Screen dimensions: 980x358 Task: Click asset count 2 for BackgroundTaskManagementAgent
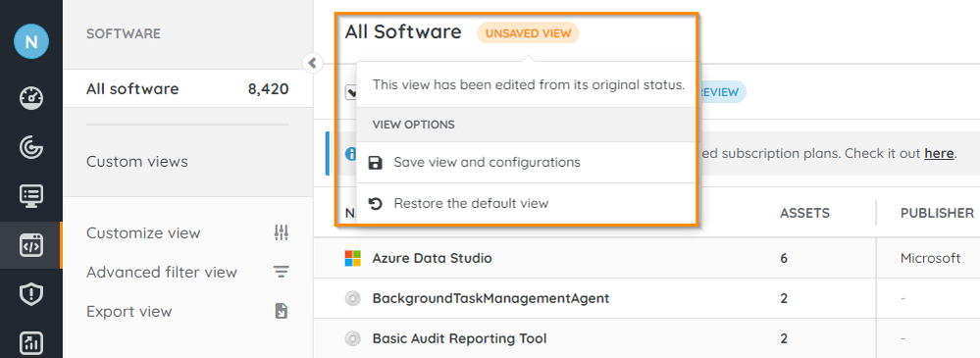point(784,298)
